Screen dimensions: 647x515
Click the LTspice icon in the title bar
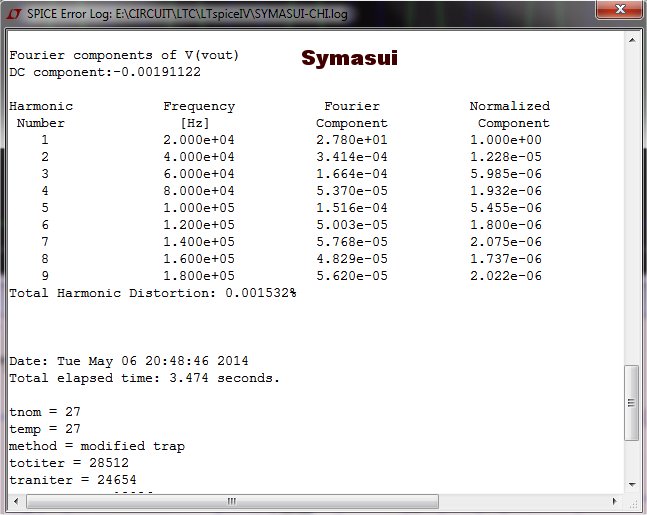pyautogui.click(x=14, y=14)
